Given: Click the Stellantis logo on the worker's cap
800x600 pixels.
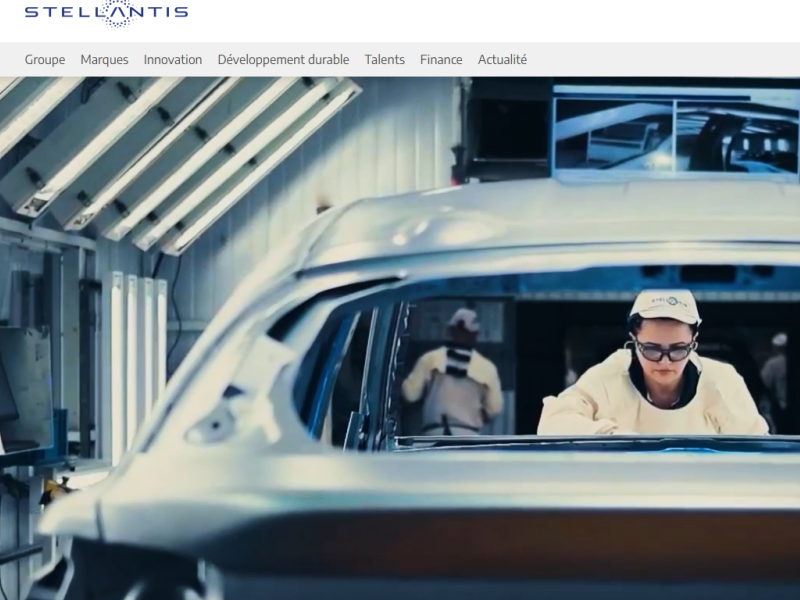Looking at the screenshot, I should (x=669, y=301).
